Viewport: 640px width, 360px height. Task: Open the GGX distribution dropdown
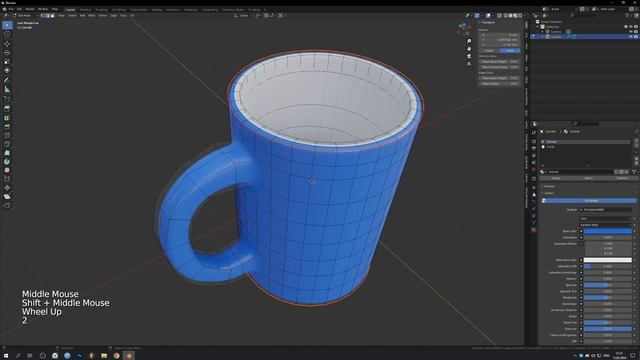606,219
